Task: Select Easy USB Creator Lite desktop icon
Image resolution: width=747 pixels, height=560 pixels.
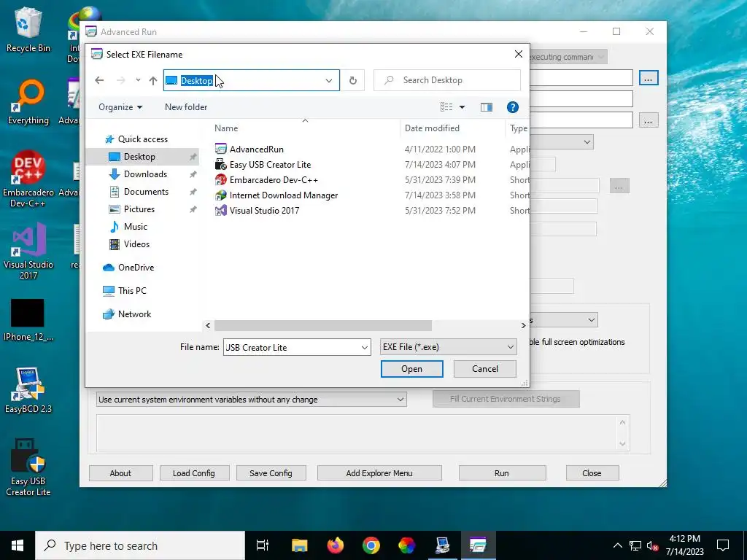Action: click(28, 467)
